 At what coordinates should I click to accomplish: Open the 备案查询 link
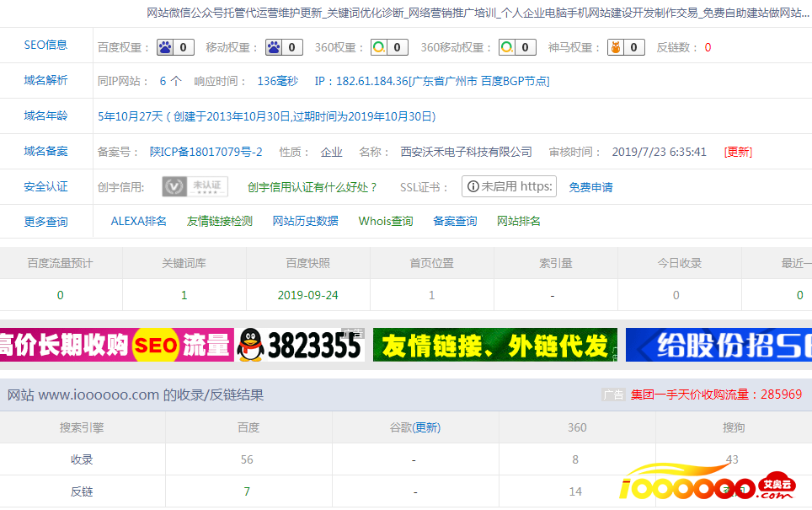455,222
